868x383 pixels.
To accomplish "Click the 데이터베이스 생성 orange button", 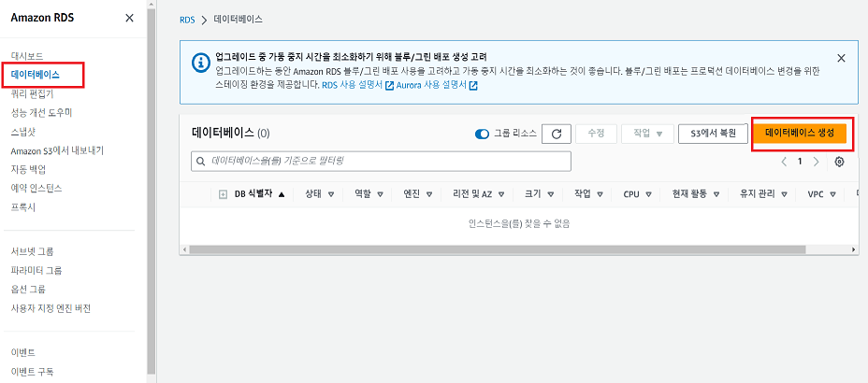I will point(800,134).
